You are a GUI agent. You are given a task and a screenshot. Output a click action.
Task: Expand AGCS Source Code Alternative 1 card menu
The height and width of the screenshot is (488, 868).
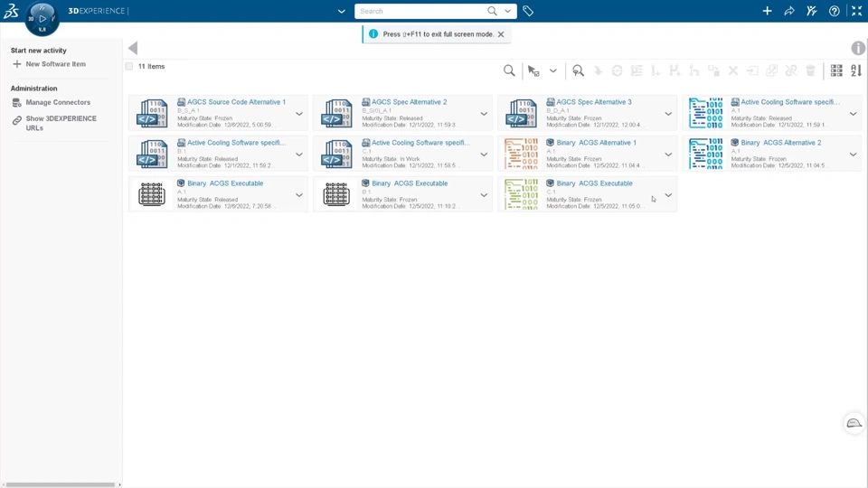(x=299, y=114)
